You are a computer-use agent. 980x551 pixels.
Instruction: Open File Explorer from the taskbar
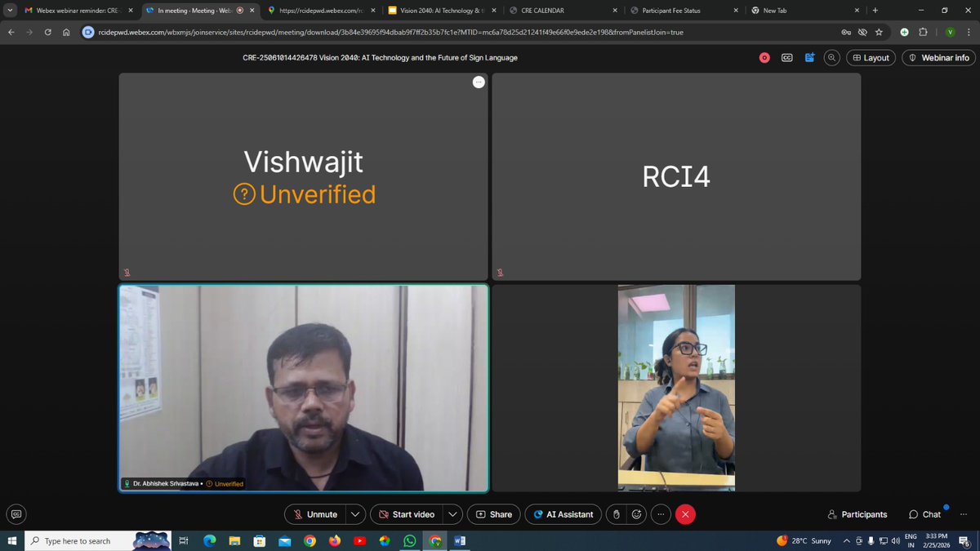click(x=234, y=540)
